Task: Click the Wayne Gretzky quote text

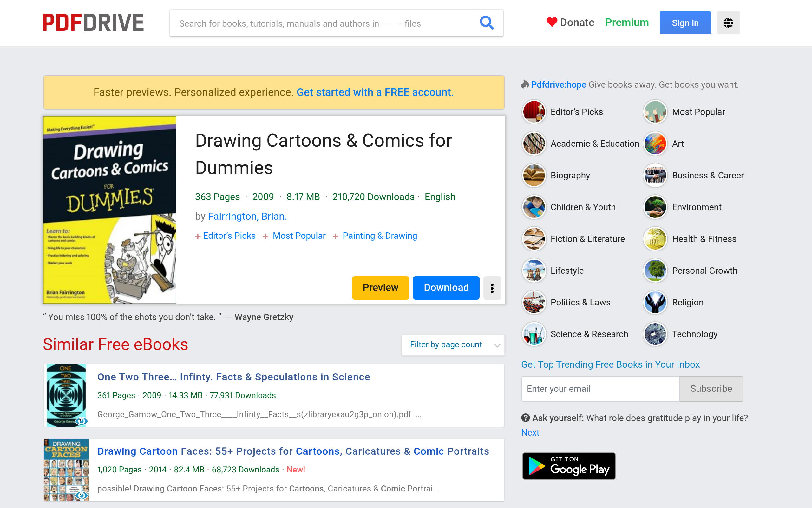Action: [168, 317]
